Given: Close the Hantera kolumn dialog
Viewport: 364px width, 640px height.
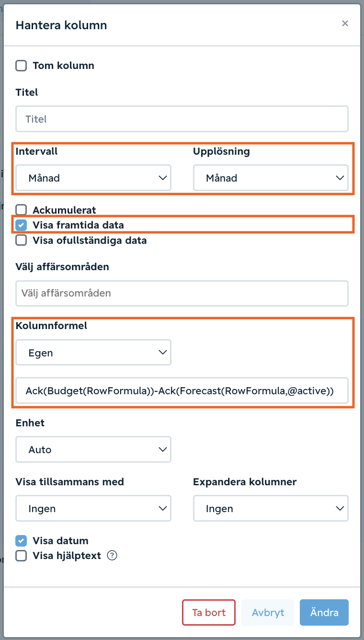Looking at the screenshot, I should pos(345,23).
